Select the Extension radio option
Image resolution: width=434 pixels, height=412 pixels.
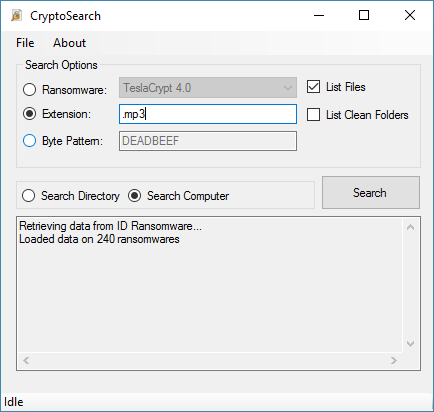29,114
